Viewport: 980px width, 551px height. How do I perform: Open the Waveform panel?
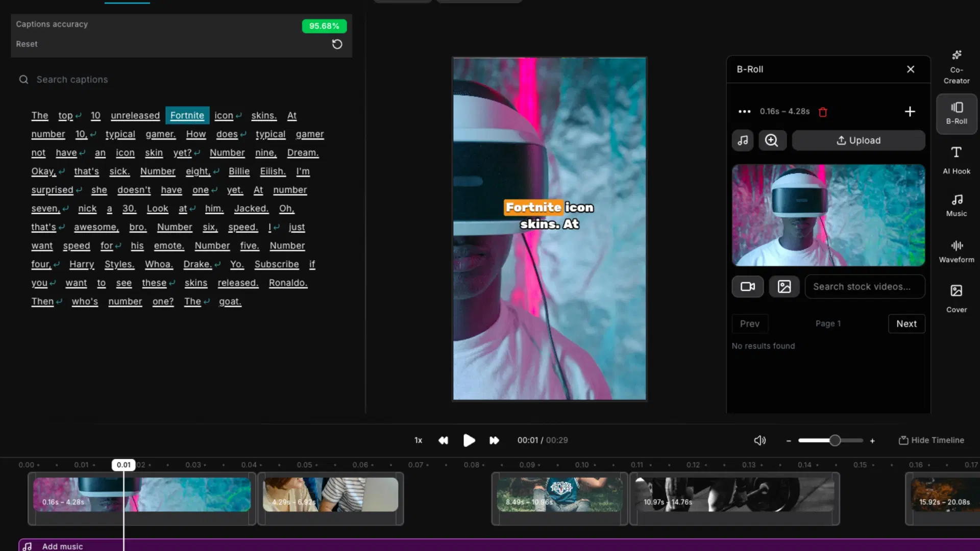(x=957, y=251)
